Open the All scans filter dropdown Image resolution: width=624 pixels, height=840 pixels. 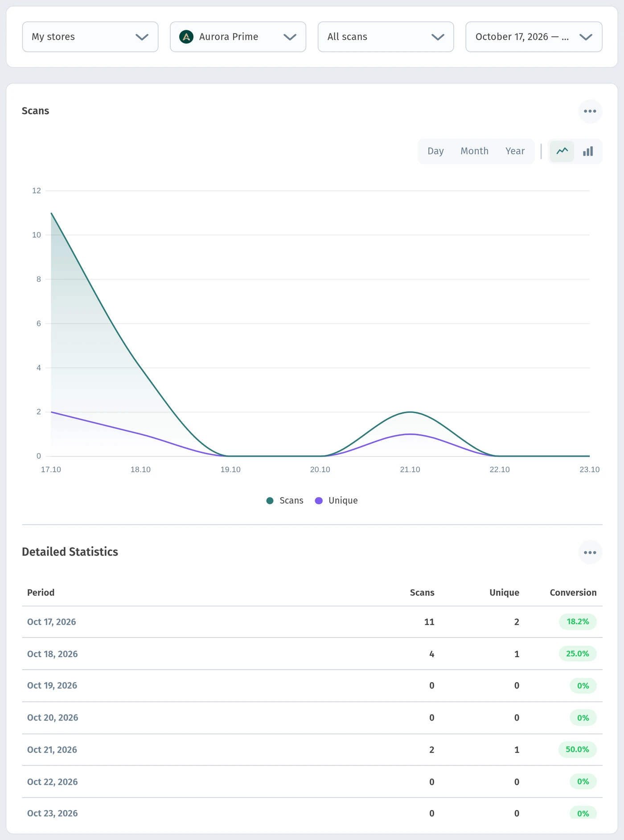tap(386, 37)
